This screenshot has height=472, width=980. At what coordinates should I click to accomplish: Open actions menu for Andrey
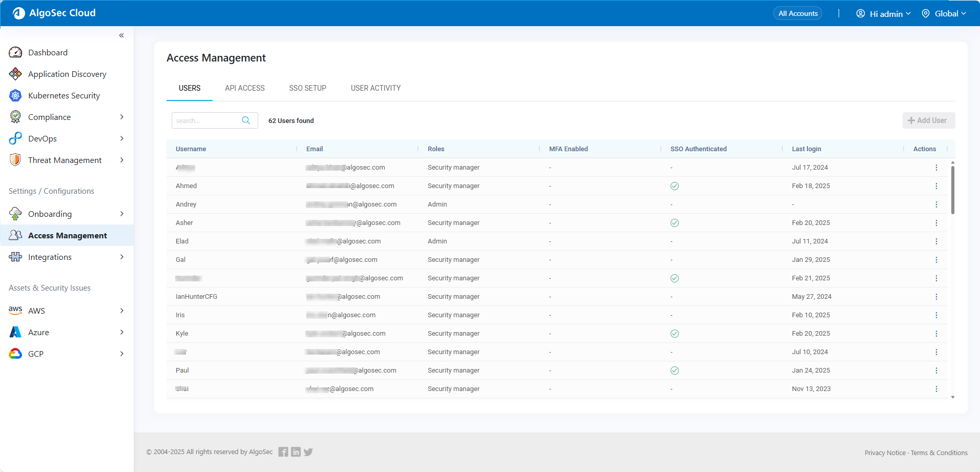coord(936,204)
